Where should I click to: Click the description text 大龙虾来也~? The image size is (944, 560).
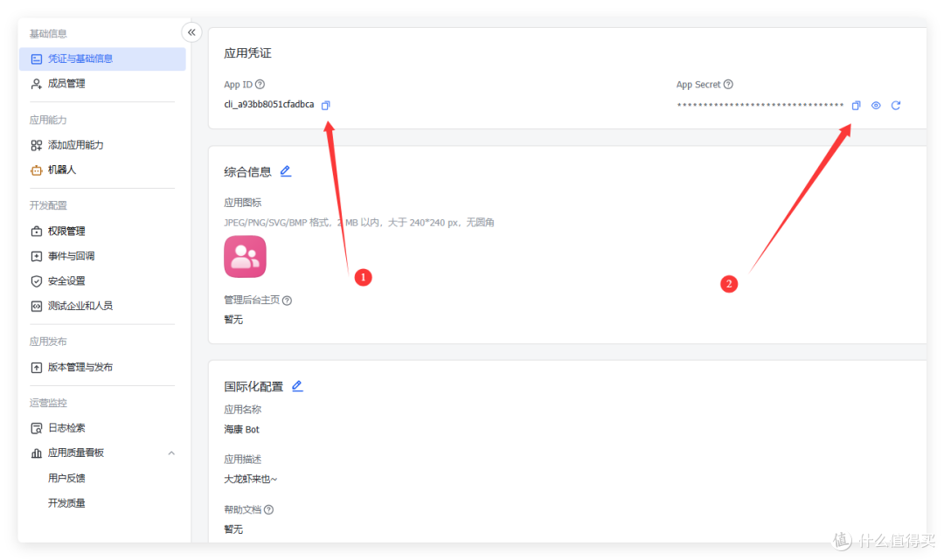click(x=251, y=480)
